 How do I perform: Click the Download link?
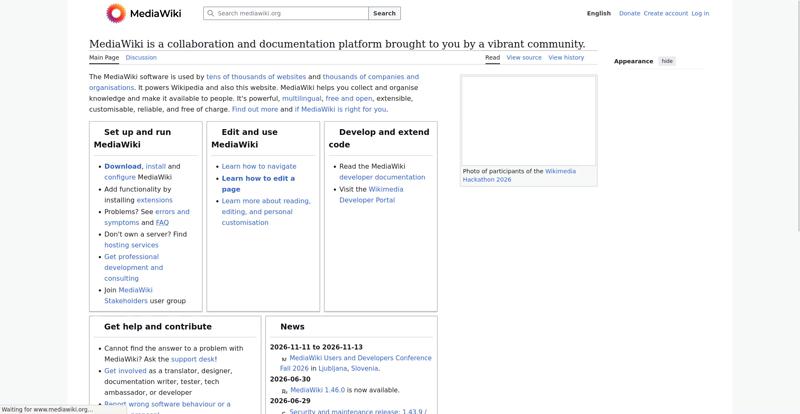pos(122,166)
